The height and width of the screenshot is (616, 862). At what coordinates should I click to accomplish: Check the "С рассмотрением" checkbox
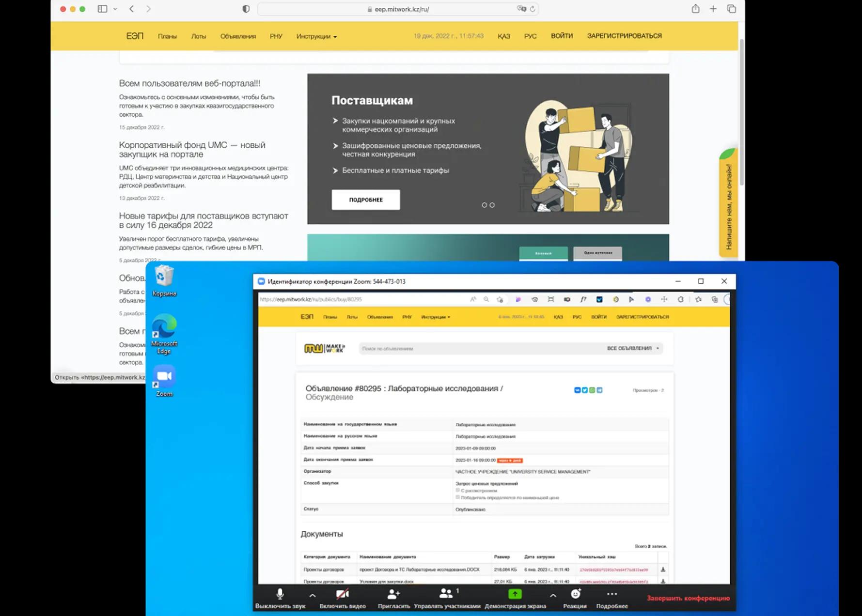[x=457, y=490]
